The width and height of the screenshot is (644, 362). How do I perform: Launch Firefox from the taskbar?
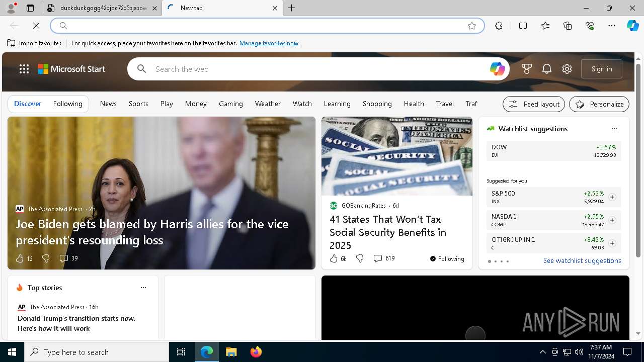[256, 352]
